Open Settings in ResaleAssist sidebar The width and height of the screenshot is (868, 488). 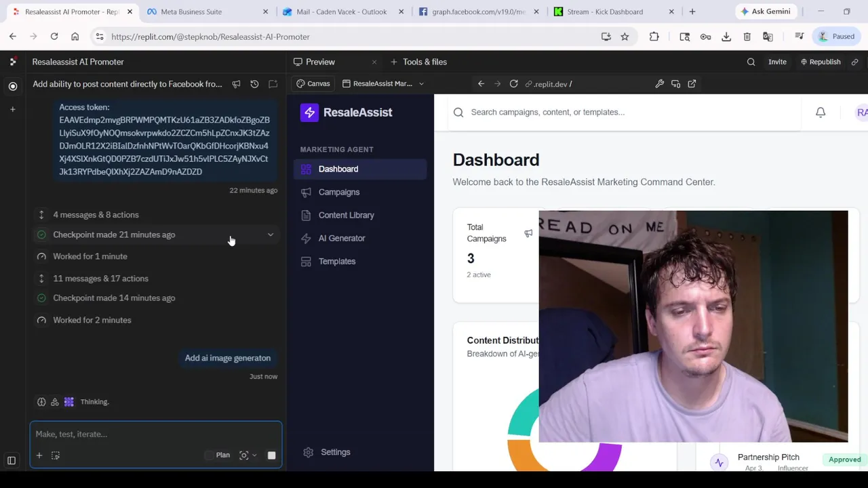click(335, 453)
